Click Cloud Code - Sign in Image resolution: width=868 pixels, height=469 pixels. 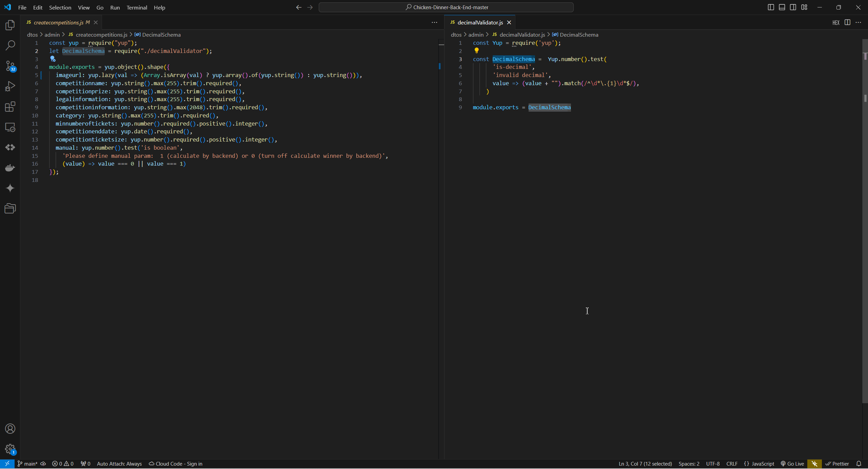tap(176, 464)
